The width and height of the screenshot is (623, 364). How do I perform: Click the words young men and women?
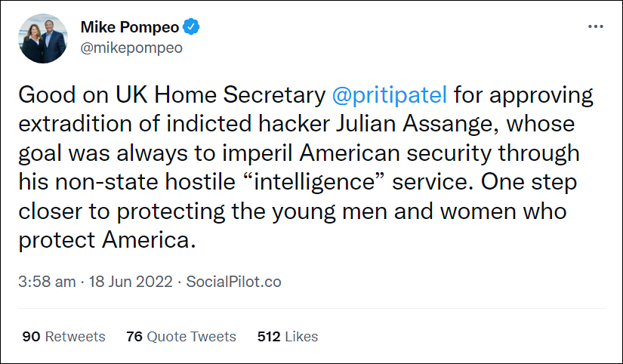point(394,211)
